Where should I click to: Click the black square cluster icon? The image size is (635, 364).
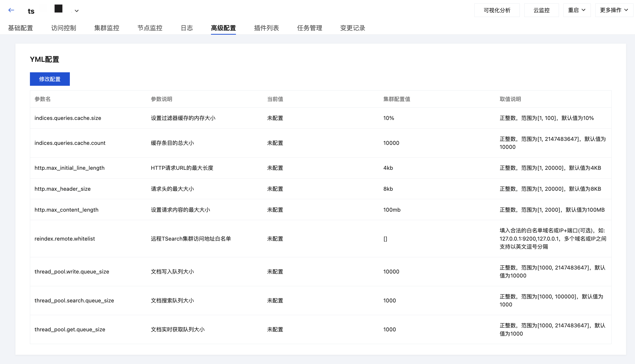(58, 8)
